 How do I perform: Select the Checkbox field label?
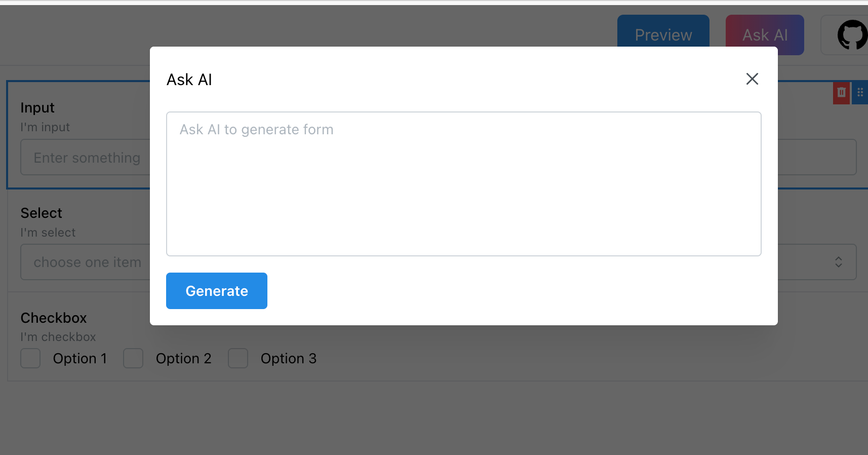click(x=54, y=318)
